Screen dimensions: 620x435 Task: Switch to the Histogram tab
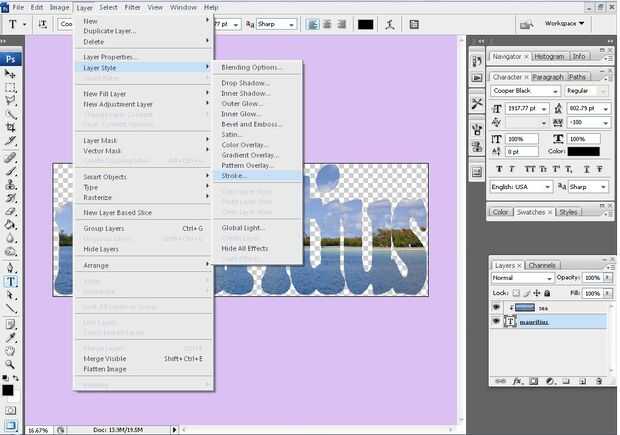pos(549,57)
